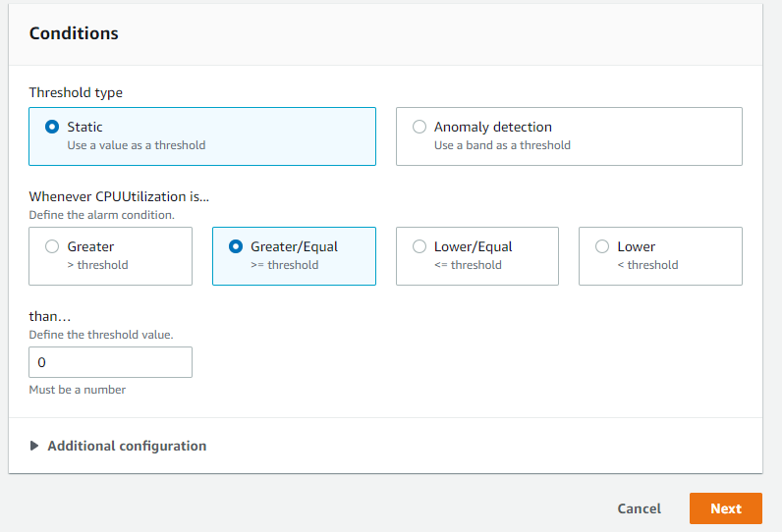
Task: Click the 'Use a value as a threshold' description
Action: point(137,145)
